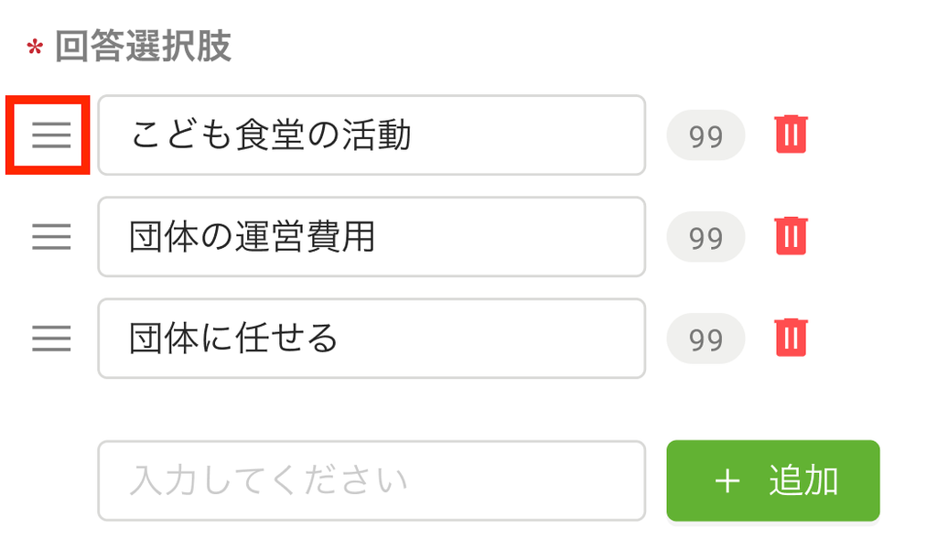The image size is (937, 560).
Task: Click the plus icon in the 追加 button
Action: [727, 481]
